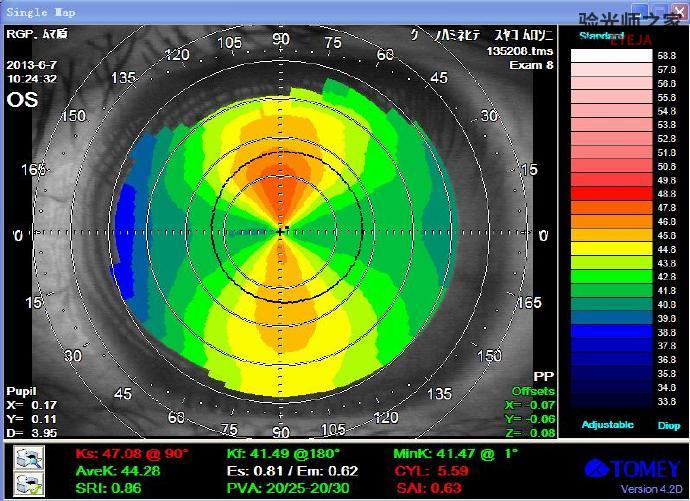Click the Version 4.2D label
690x501 pixels.
point(652,489)
